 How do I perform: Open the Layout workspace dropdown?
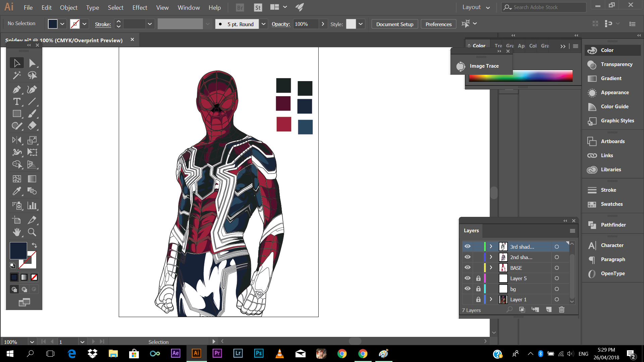476,7
